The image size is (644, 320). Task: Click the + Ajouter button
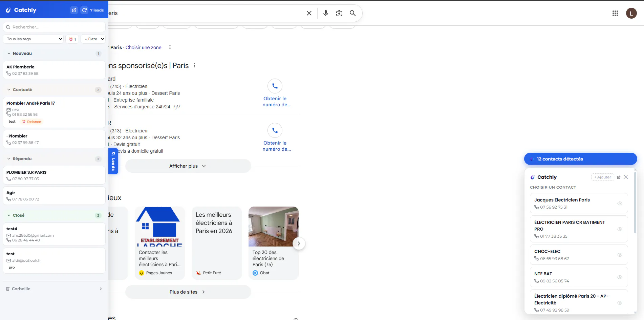[x=603, y=177]
